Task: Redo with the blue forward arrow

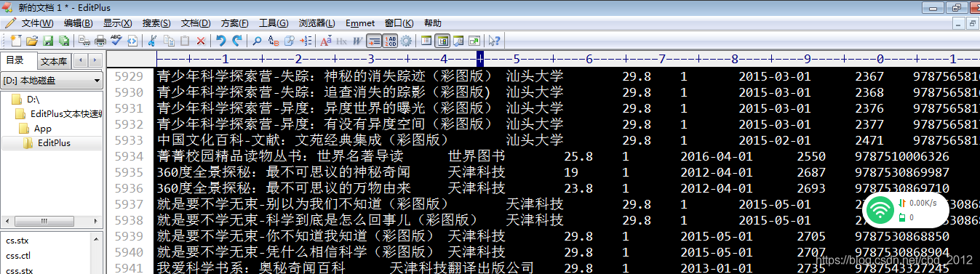Action: pyautogui.click(x=237, y=41)
